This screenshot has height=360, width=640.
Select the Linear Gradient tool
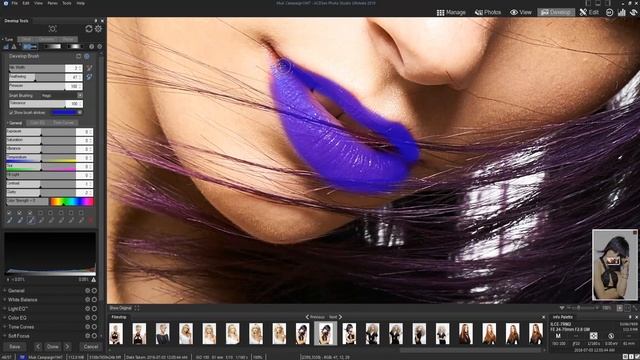(x=52, y=47)
